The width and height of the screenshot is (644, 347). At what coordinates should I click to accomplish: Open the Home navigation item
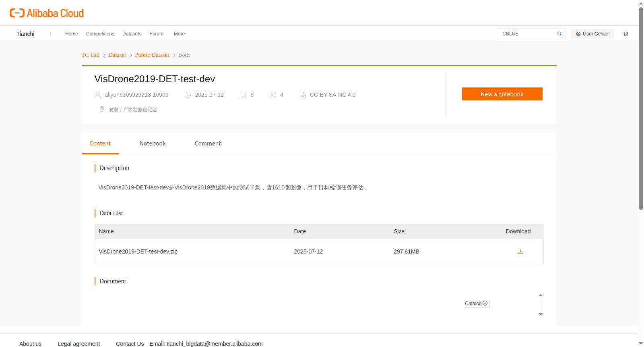[72, 34]
